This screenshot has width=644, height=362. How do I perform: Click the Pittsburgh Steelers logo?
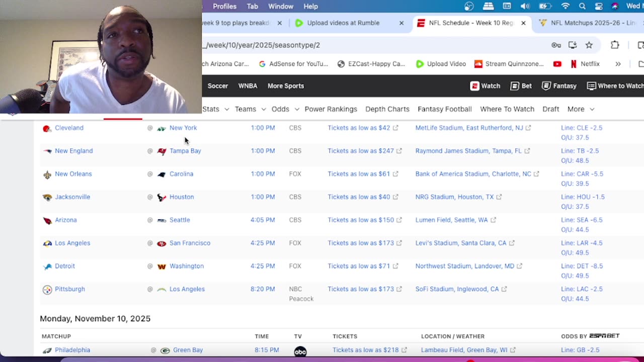[47, 290]
